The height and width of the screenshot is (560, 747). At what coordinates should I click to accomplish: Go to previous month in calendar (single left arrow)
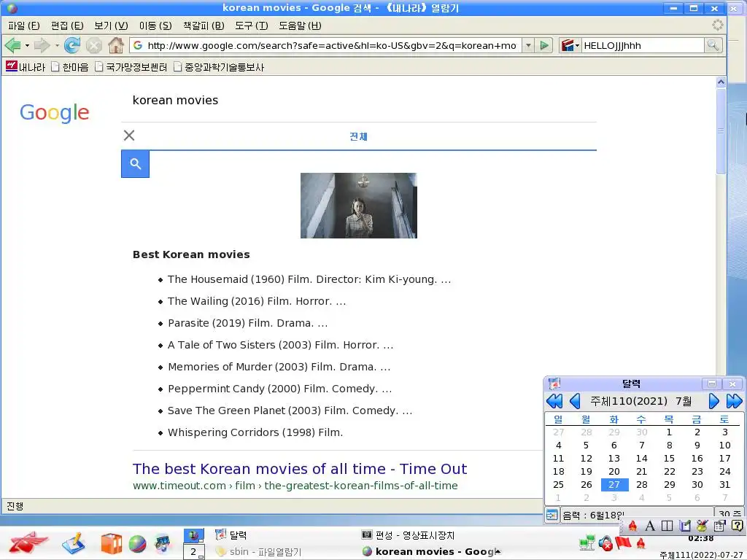(575, 402)
